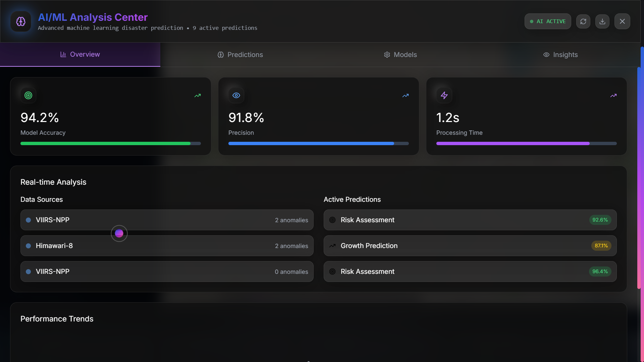Click the trend arrow on the Processing Time card
This screenshot has width=644, height=362.
(613, 96)
